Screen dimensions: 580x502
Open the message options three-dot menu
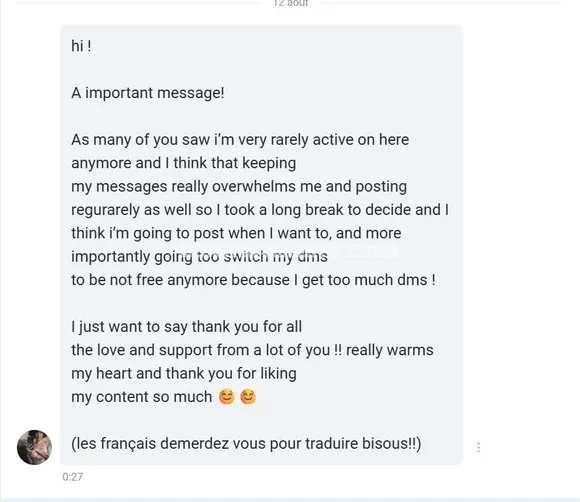(479, 447)
